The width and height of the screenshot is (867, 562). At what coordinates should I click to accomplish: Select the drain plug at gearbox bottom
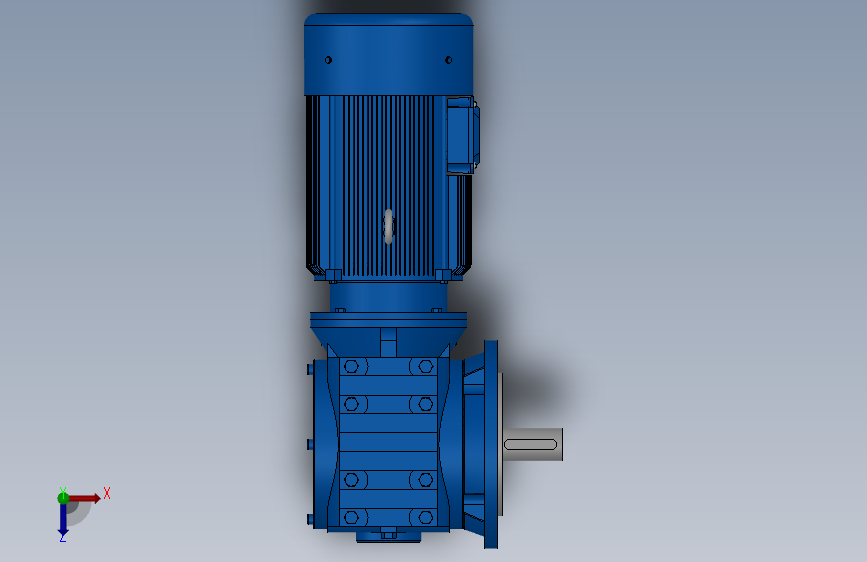coord(388,535)
